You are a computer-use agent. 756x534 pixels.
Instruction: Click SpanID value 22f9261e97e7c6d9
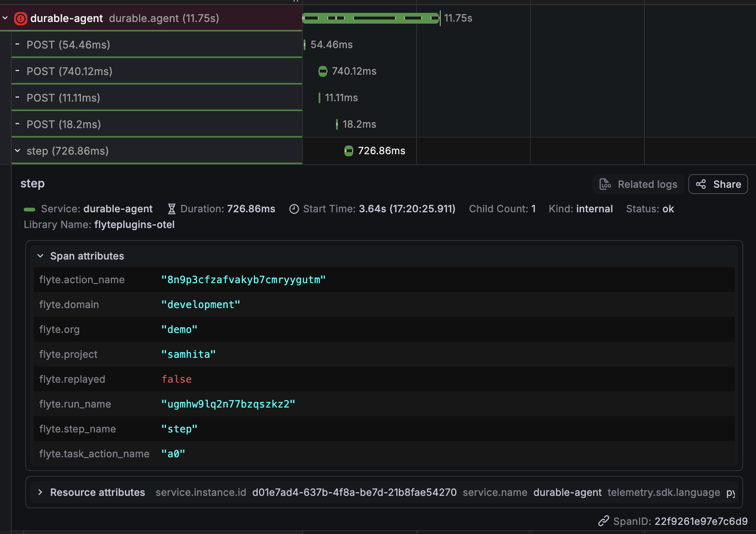[x=701, y=521]
